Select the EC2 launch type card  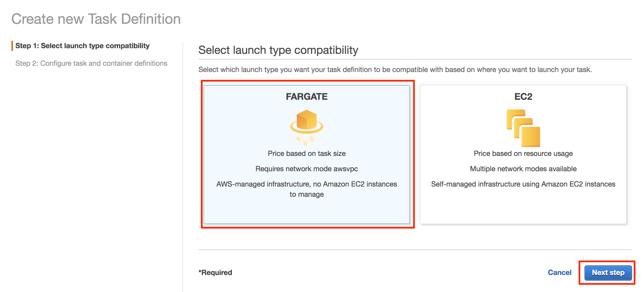[x=523, y=155]
